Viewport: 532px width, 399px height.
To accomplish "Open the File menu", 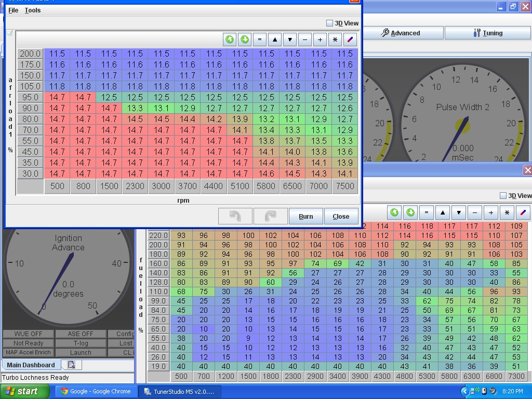I will [14, 10].
